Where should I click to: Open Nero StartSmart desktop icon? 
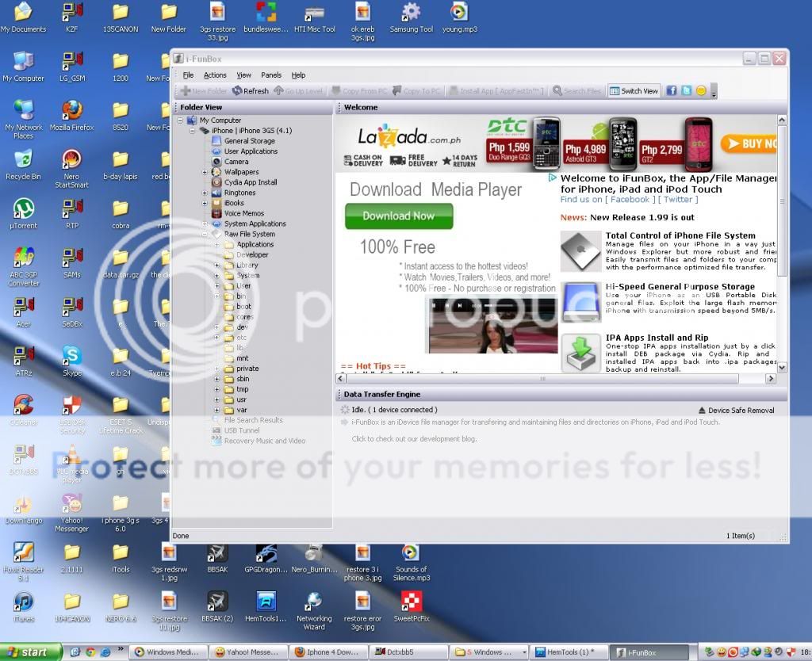point(72,169)
